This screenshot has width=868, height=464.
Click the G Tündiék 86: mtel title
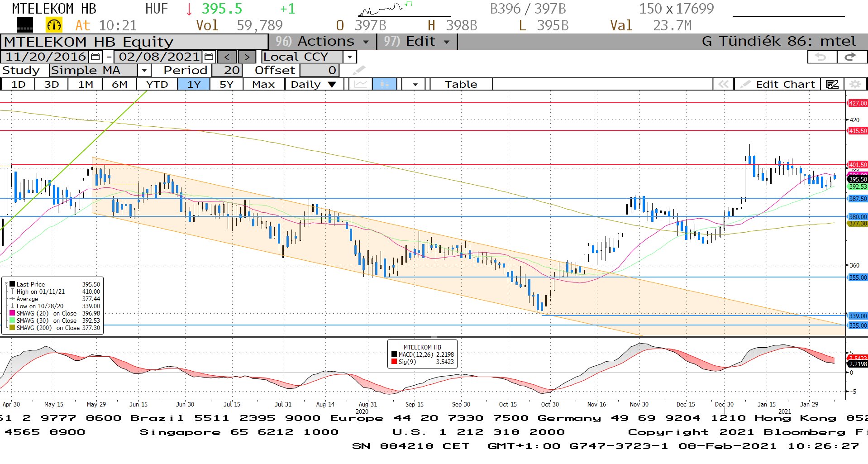tap(778, 41)
